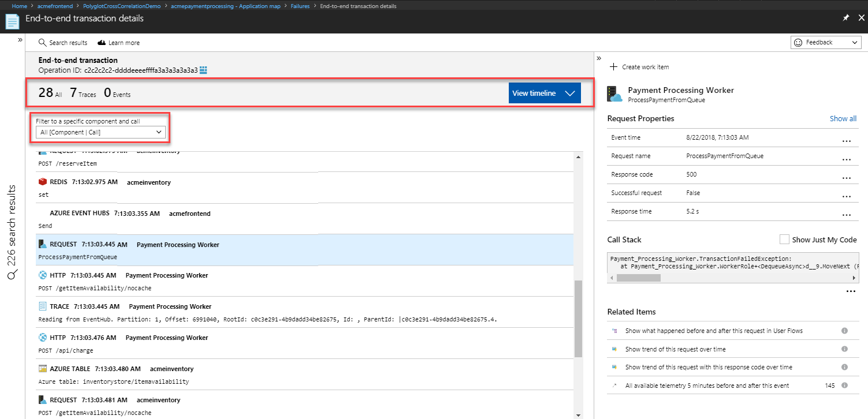Open ellipsis menu for Event time

click(x=847, y=141)
